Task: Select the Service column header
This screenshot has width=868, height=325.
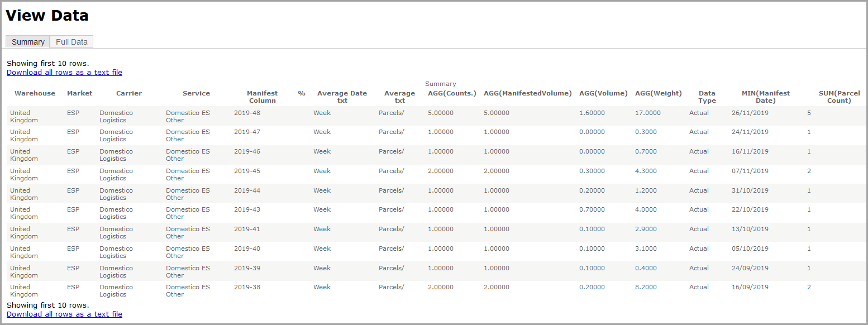Action: click(196, 93)
